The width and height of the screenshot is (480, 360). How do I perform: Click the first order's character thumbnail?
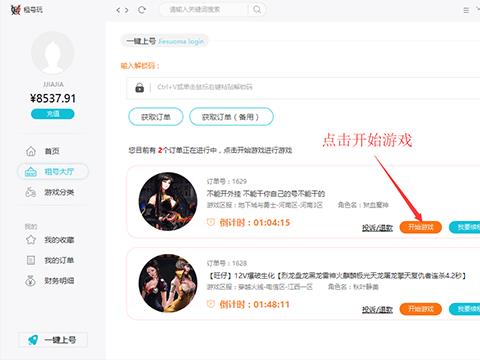[168, 201]
